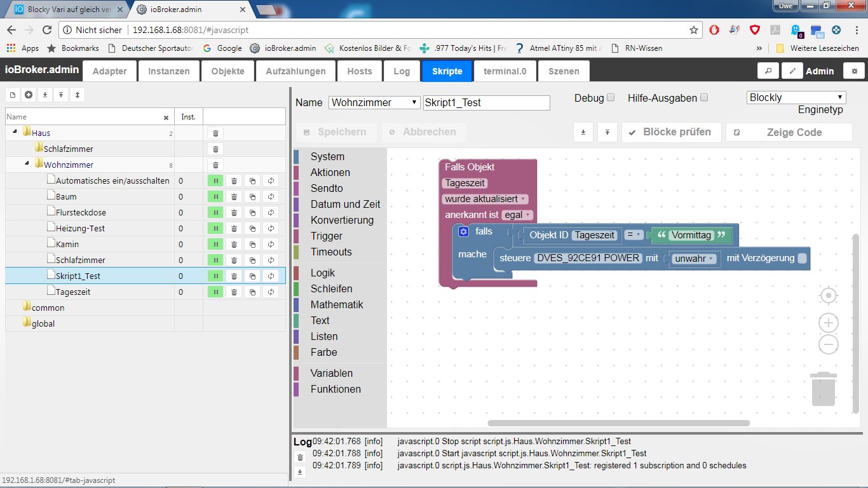The height and width of the screenshot is (488, 868).
Task: Open the Szenen tab
Action: [564, 71]
